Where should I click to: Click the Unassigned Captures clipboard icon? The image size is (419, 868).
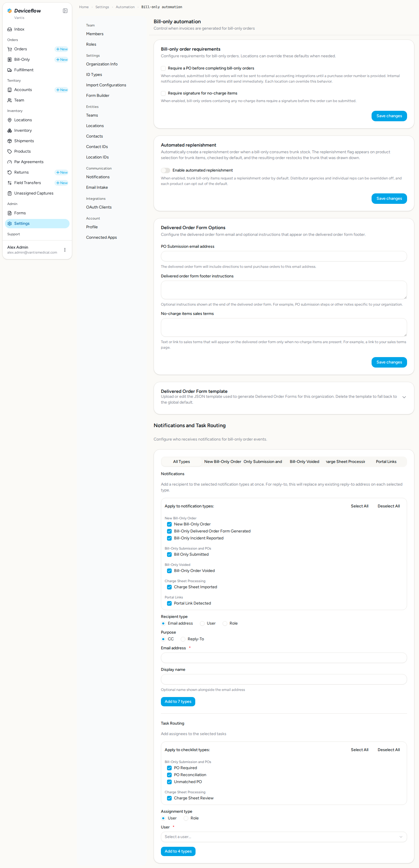tap(10, 193)
